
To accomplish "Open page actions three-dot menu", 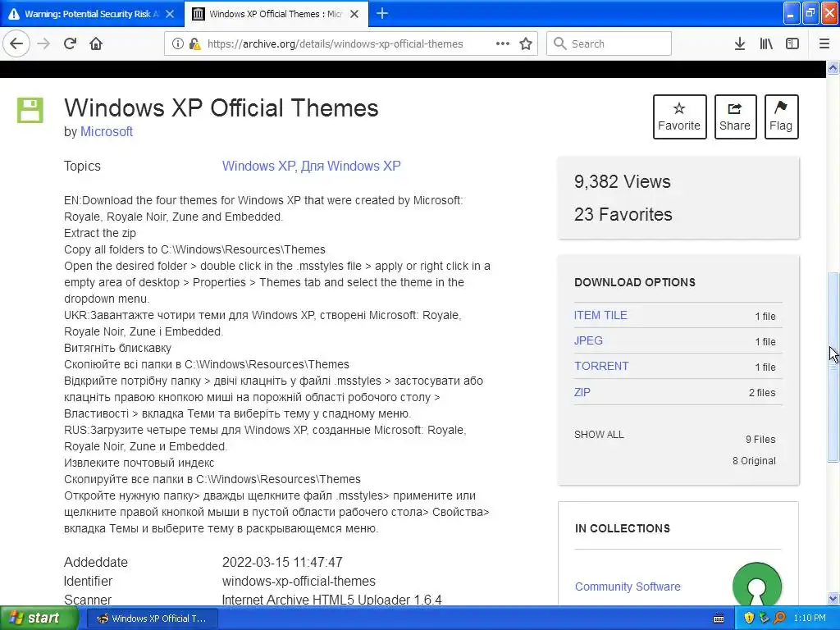I will coord(503,43).
